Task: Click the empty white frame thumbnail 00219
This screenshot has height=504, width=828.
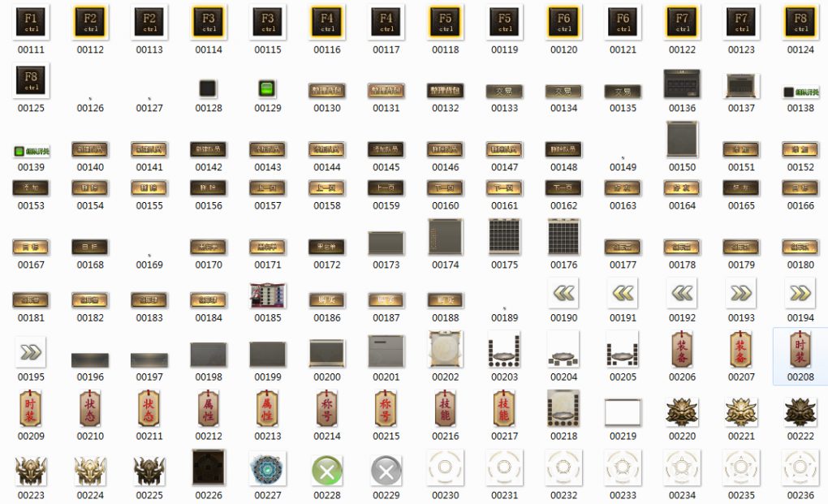Action: click(623, 412)
